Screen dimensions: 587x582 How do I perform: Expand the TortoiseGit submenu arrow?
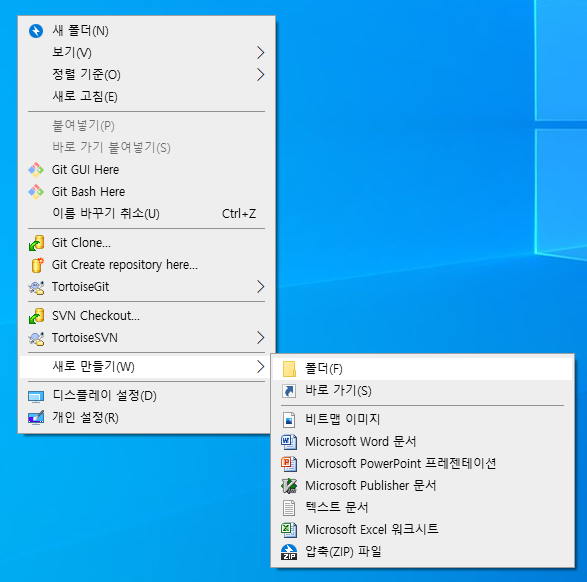point(261,287)
